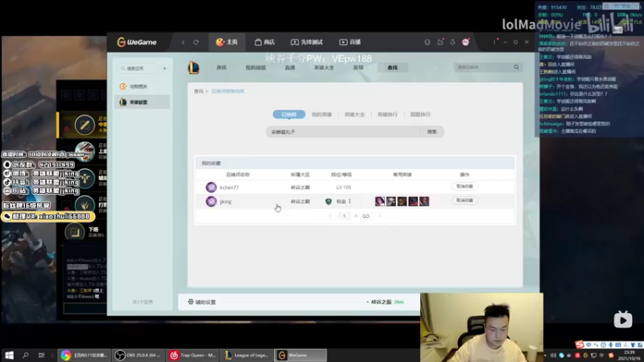Click the platinum rank badge for jjking
The height and width of the screenshot is (362, 644).
[328, 202]
